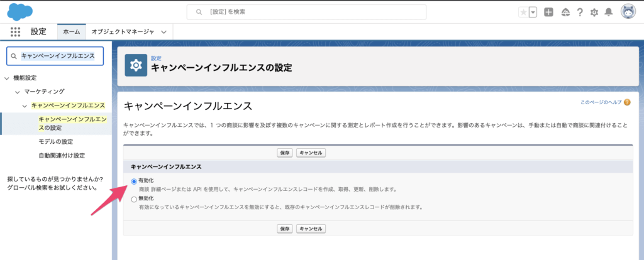644x260 pixels.
Task: Open the favorites list dropdown arrow
Action: coord(533,12)
